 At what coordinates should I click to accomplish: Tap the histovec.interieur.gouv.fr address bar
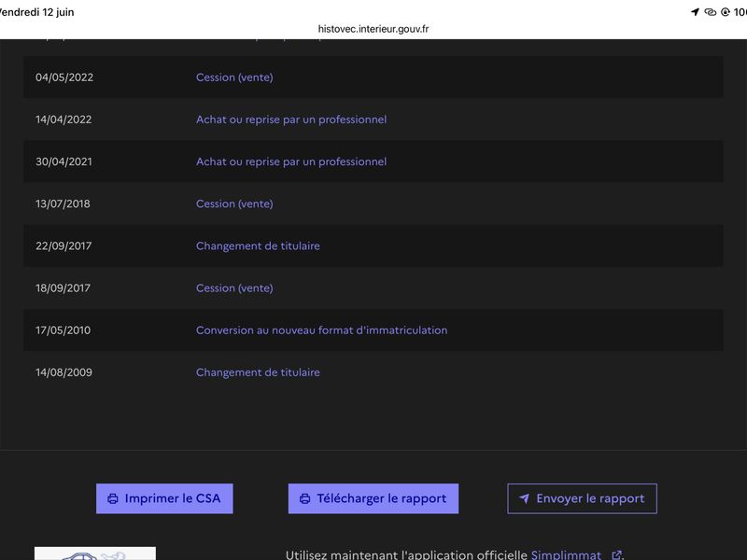pos(373,29)
